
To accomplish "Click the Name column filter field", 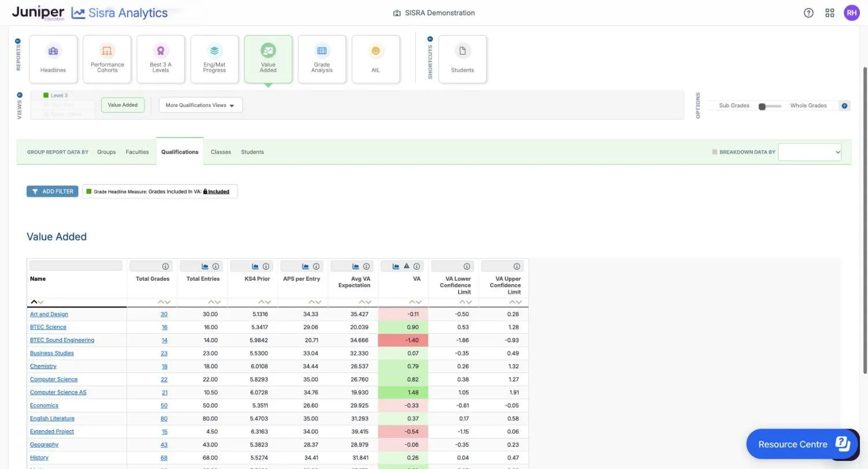I will coord(76,266).
